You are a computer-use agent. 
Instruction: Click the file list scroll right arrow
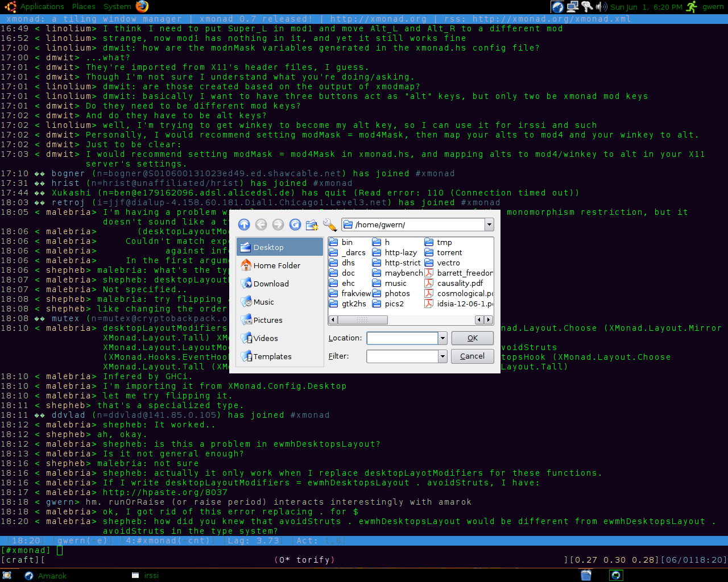point(489,320)
